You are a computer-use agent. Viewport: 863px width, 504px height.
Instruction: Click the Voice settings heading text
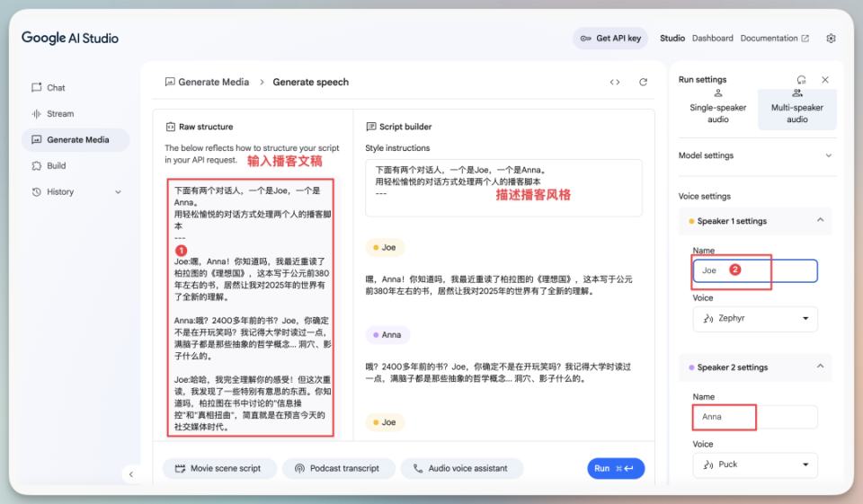(x=705, y=197)
